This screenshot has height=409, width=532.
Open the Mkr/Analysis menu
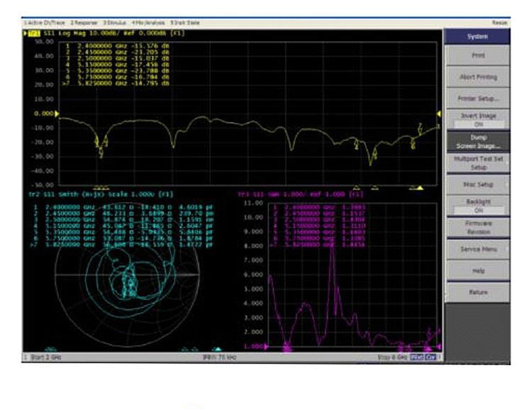[149, 23]
